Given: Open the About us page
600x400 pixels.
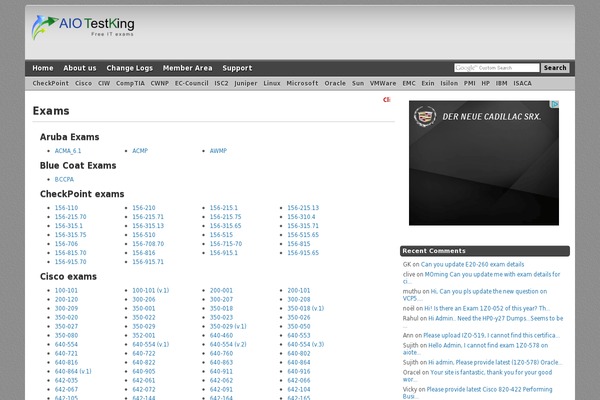Looking at the screenshot, I should (x=80, y=68).
